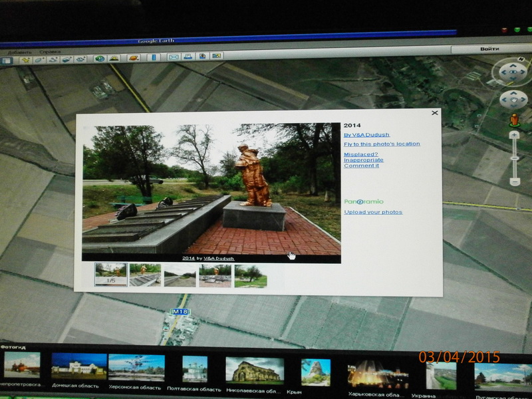Click Fly to this photo's location
The width and height of the screenshot is (532, 399).
click(382, 144)
